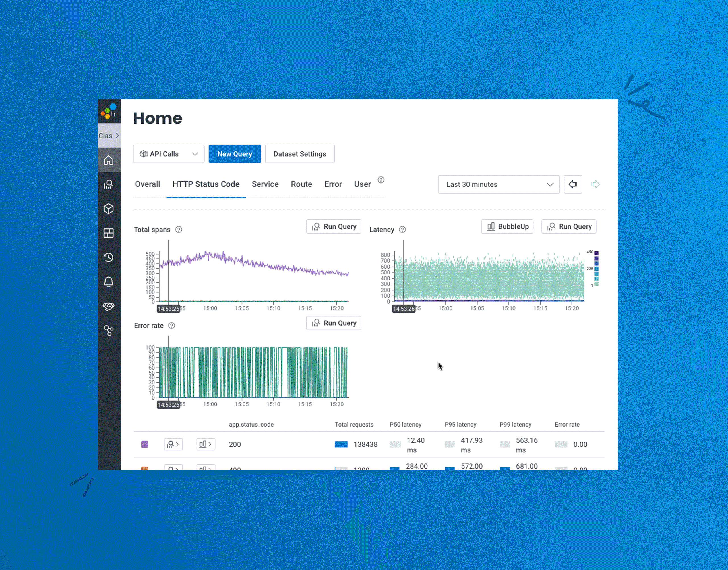Click the Run Query icon for Error rate
The image size is (728, 570).
(316, 323)
